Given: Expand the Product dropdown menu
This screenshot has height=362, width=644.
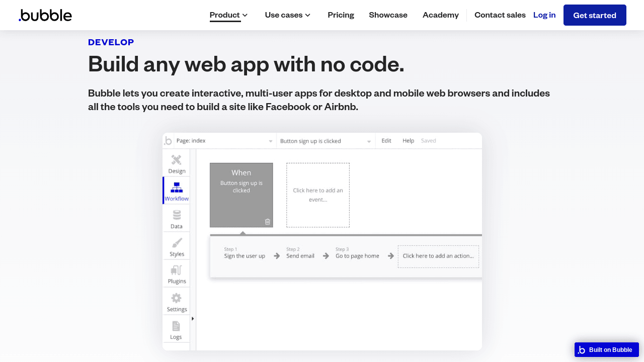Looking at the screenshot, I should (x=229, y=15).
